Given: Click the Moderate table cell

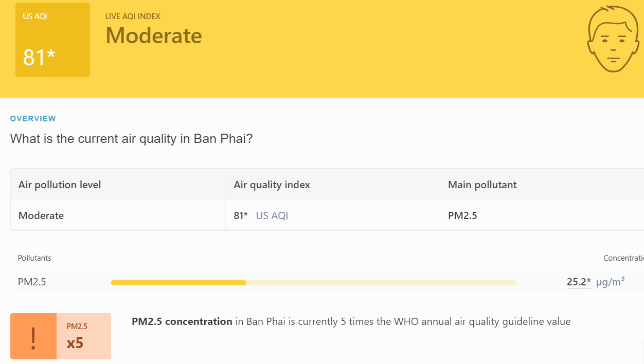Looking at the screenshot, I should [x=118, y=215].
